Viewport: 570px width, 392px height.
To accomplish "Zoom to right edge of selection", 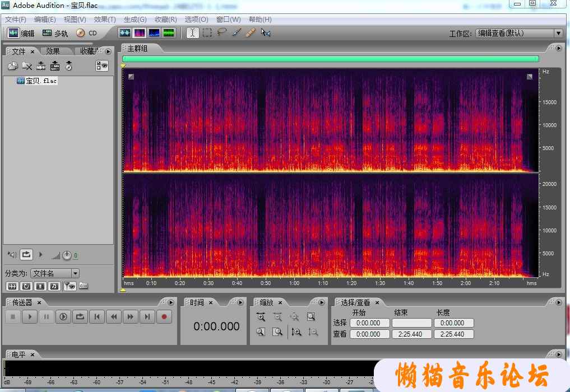I will 278,332.
